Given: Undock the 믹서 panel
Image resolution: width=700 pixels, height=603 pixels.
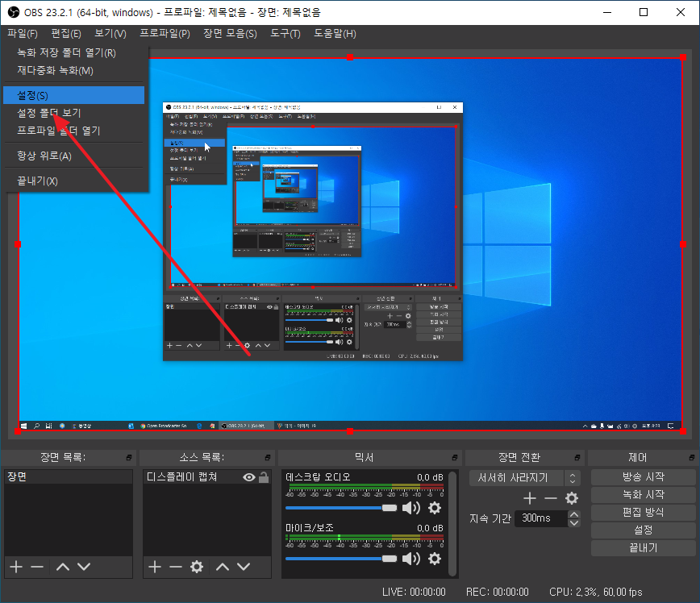Looking at the screenshot, I should click(x=455, y=458).
